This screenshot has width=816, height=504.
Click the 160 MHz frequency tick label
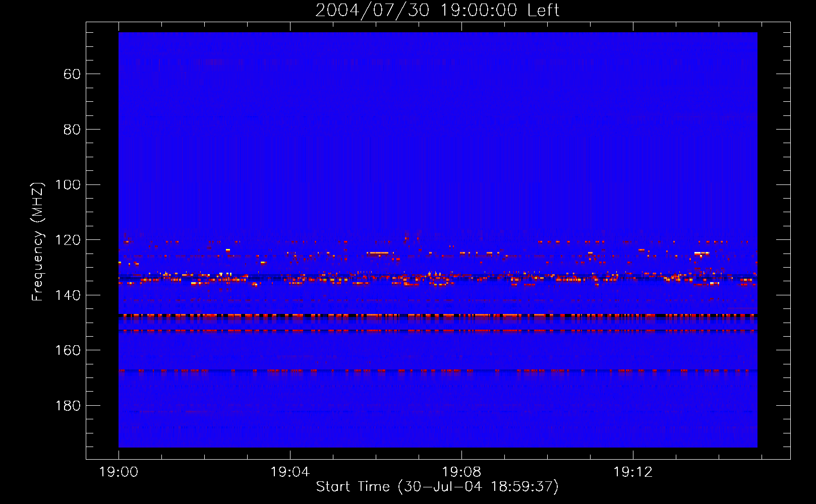pos(68,350)
